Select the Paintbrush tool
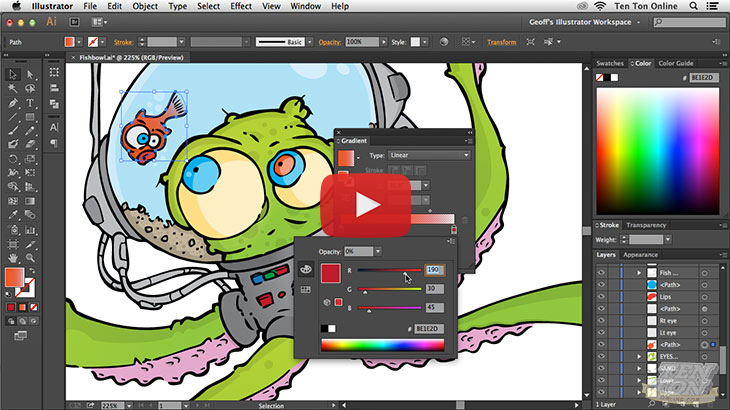This screenshot has width=730, height=410. pos(13,131)
